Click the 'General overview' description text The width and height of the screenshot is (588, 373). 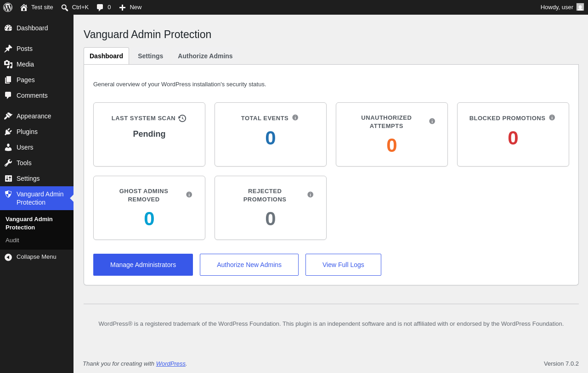tap(180, 84)
